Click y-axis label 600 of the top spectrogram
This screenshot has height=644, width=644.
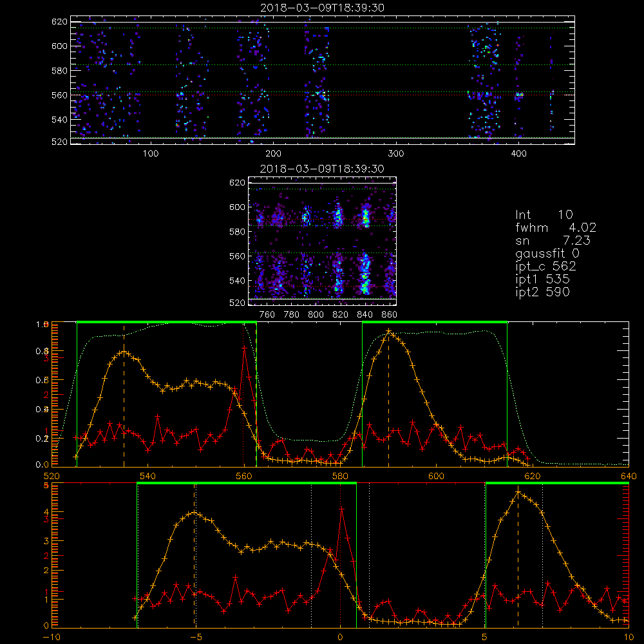(59, 46)
